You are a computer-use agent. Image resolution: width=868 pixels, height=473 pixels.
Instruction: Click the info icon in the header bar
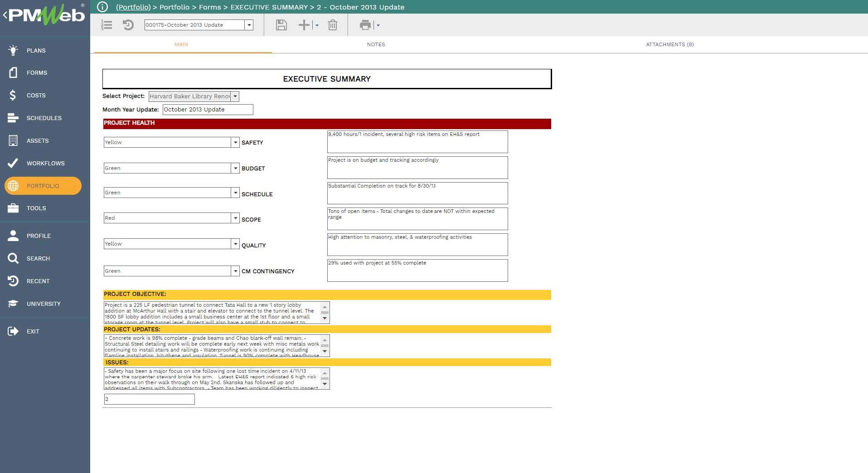[x=102, y=7]
